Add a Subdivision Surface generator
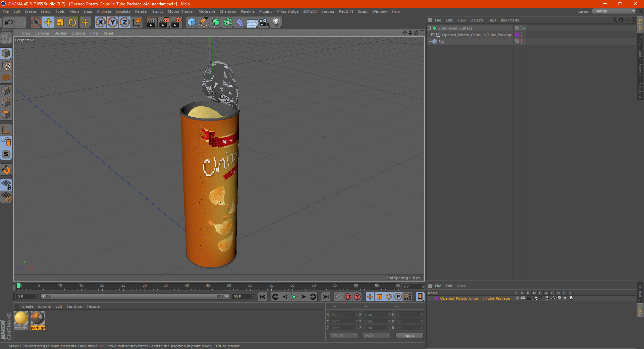This screenshot has height=349, width=644. (216, 22)
